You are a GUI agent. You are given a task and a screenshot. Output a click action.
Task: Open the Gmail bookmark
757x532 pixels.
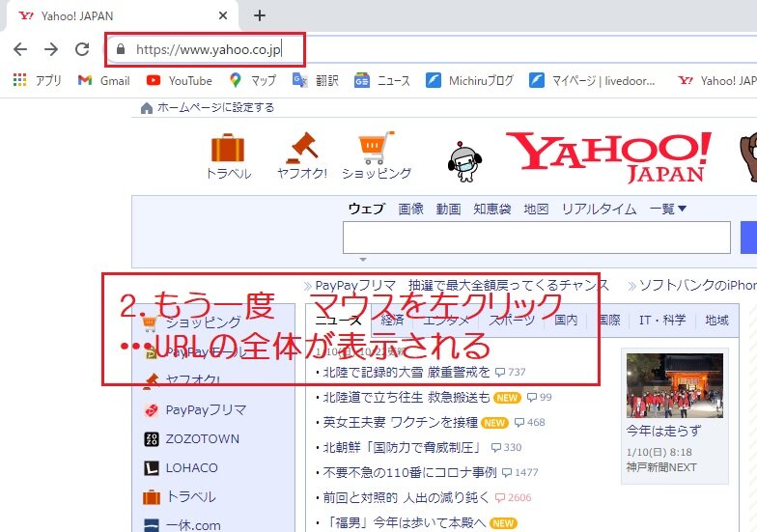(104, 81)
